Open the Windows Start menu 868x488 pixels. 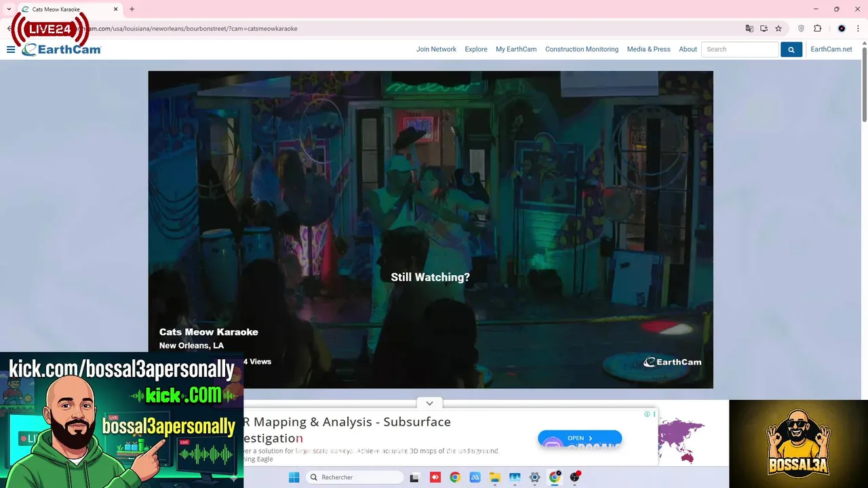click(x=294, y=477)
